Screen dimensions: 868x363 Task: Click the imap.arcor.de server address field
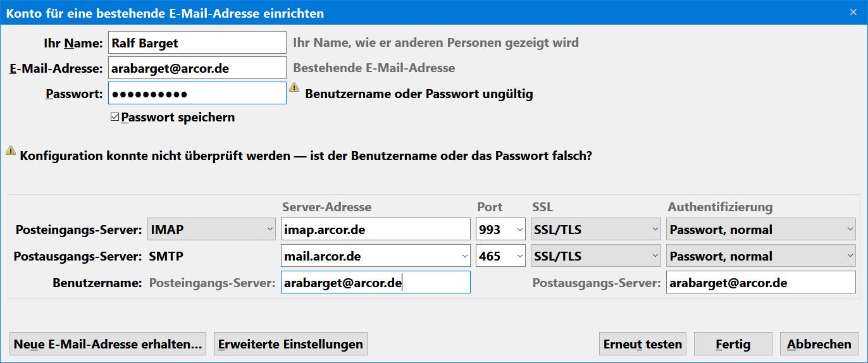point(375,230)
